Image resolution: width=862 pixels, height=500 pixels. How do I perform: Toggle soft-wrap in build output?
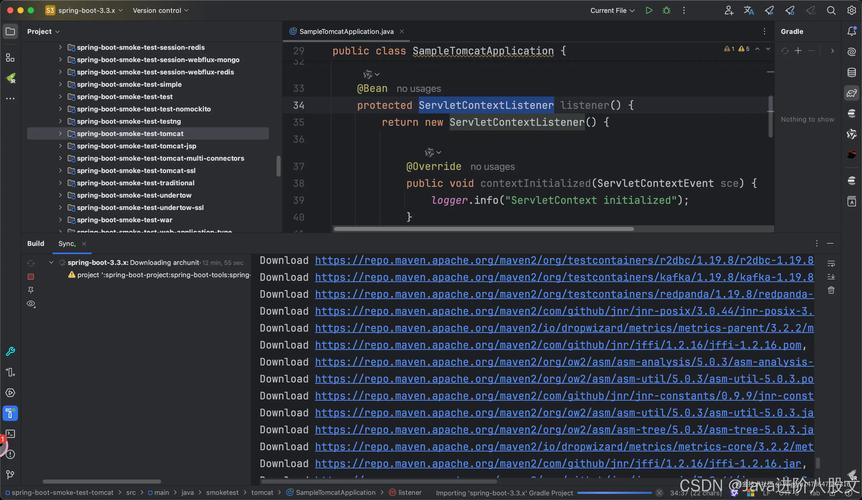(831, 262)
